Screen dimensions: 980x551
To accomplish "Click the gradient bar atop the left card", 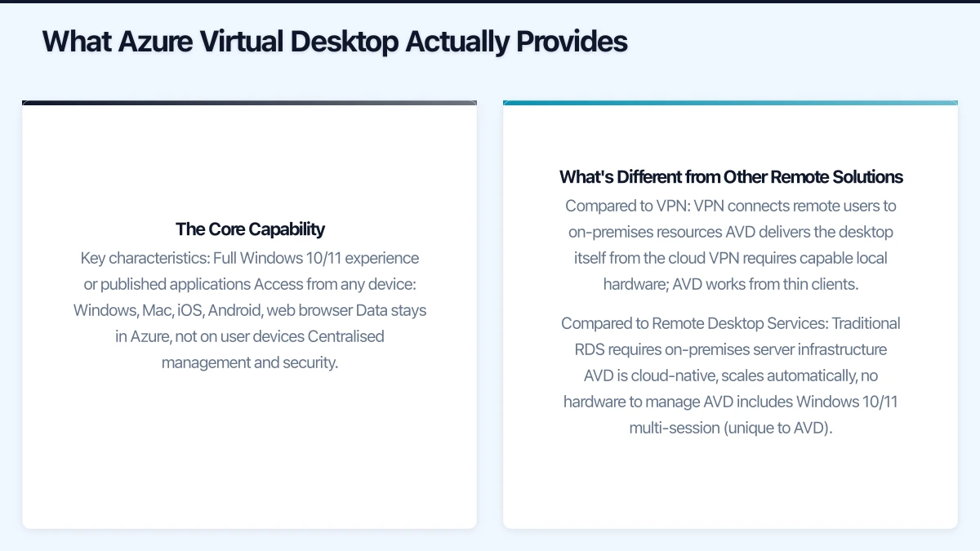I will (x=249, y=103).
